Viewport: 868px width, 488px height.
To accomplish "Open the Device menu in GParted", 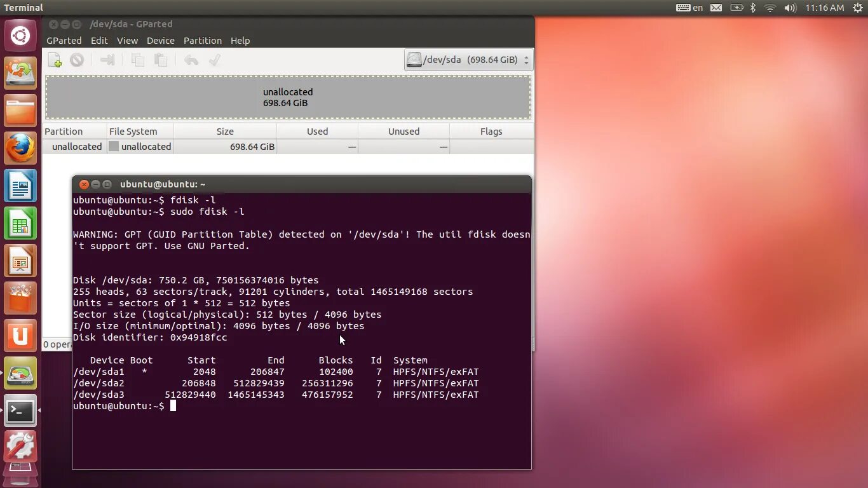I will 160,41.
